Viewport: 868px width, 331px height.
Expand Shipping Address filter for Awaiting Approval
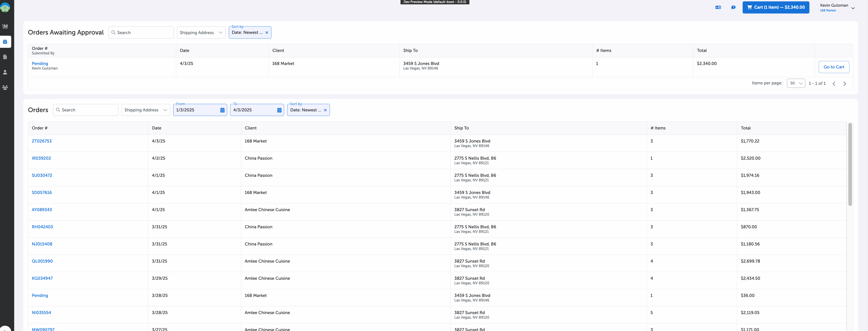[201, 33]
